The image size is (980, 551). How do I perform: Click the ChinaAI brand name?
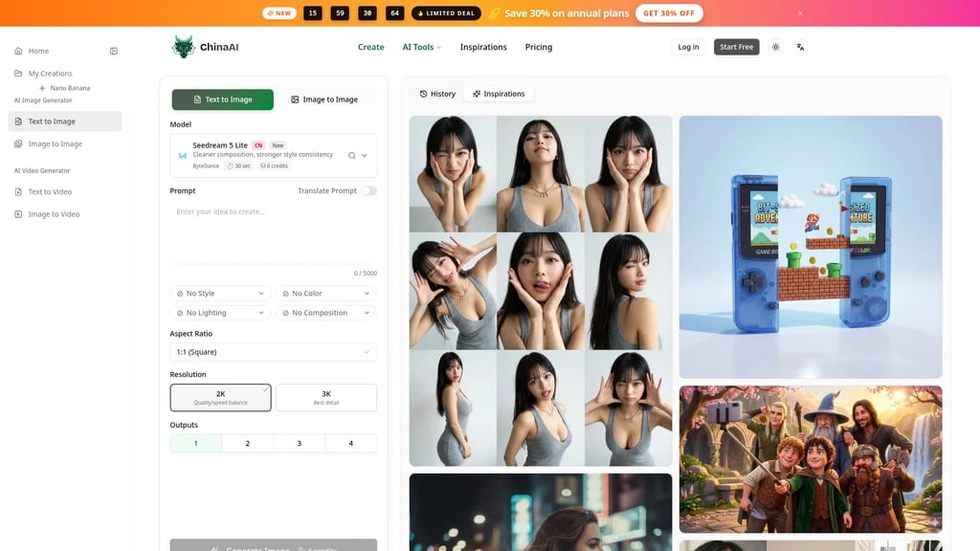coord(219,47)
